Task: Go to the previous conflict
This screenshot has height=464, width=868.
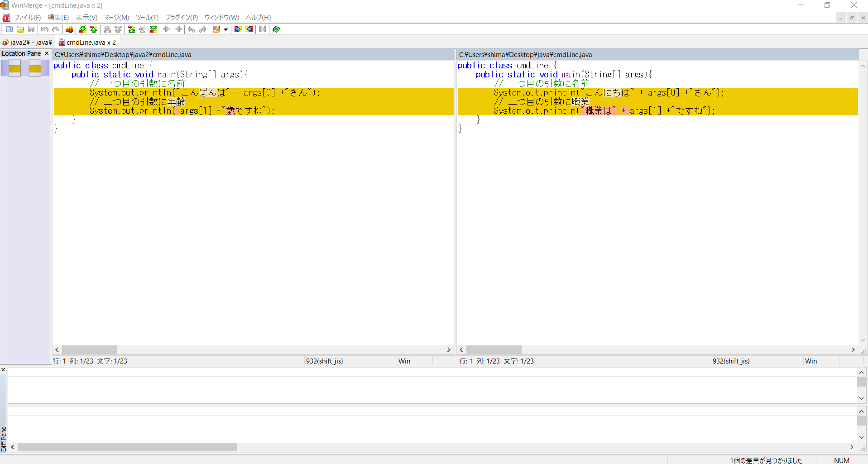Action: click(x=118, y=29)
